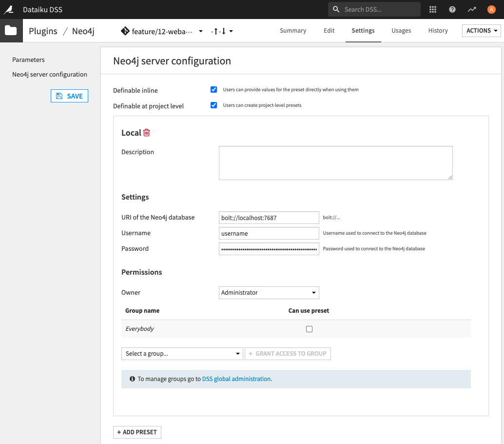Click the 'Group name' column header

coord(142,310)
